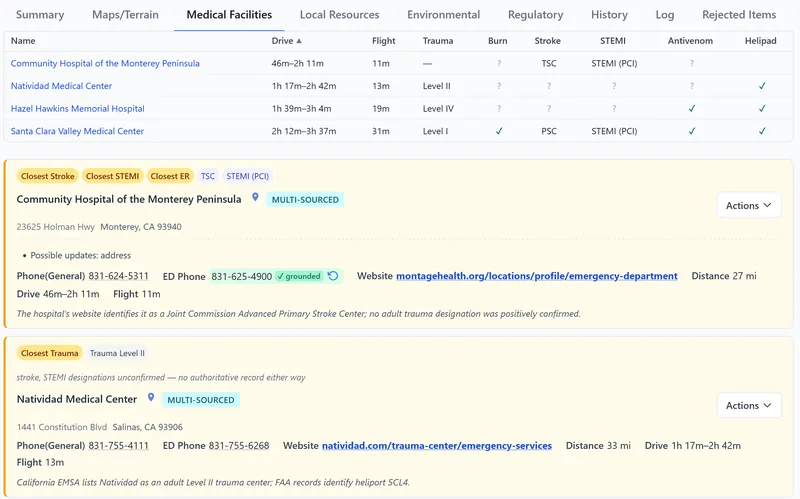Click the Trauma Level II tag

[117, 353]
